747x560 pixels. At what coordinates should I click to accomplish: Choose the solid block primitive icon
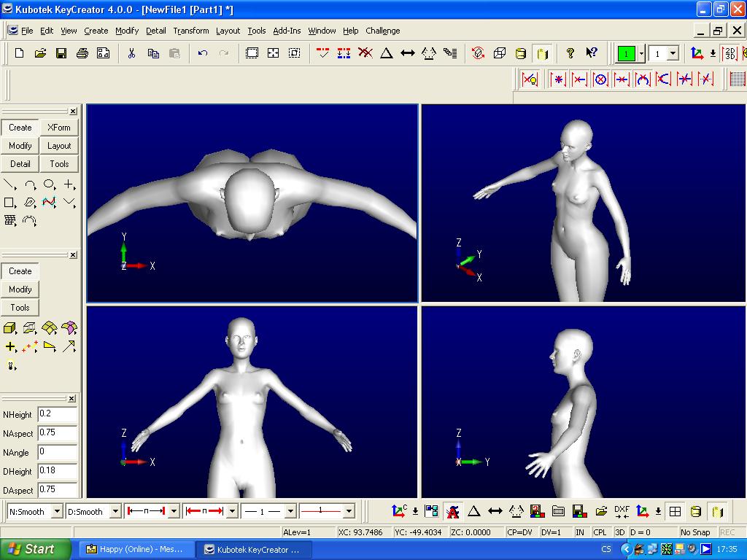pos(10,328)
